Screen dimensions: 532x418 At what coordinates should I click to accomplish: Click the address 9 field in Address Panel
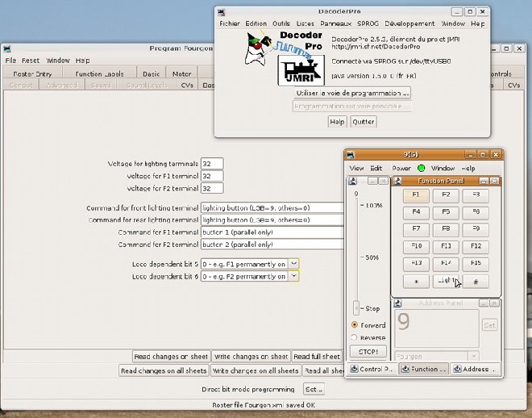[437, 328]
